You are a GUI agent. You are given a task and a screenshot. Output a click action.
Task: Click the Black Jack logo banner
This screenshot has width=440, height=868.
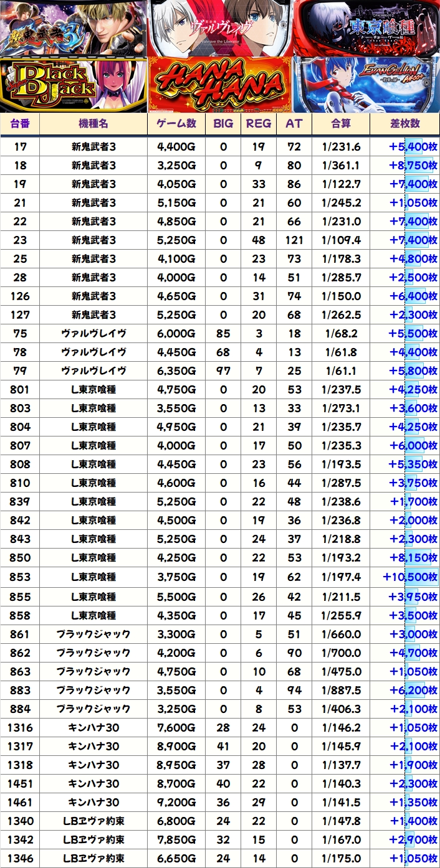tap(74, 85)
